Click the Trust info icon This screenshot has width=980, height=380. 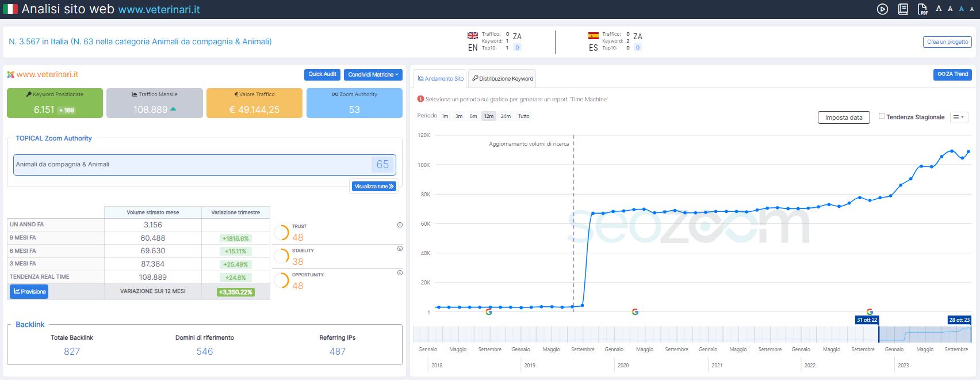(400, 225)
